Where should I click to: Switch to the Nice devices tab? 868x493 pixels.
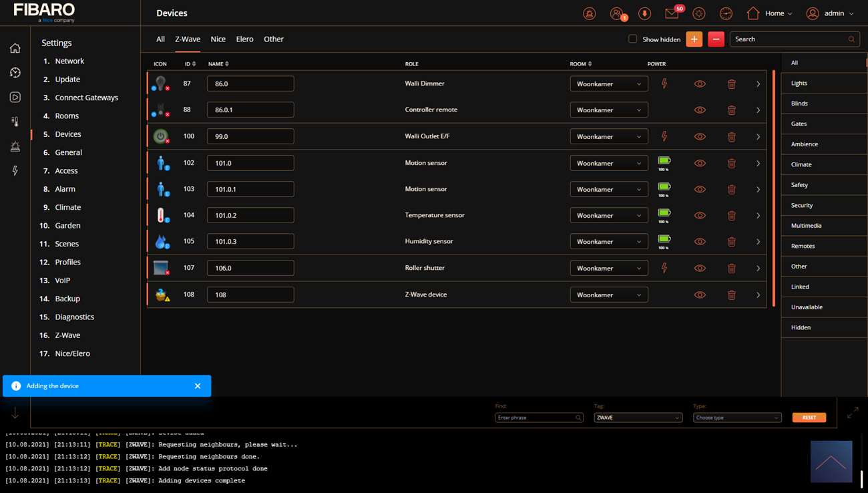[x=218, y=39]
